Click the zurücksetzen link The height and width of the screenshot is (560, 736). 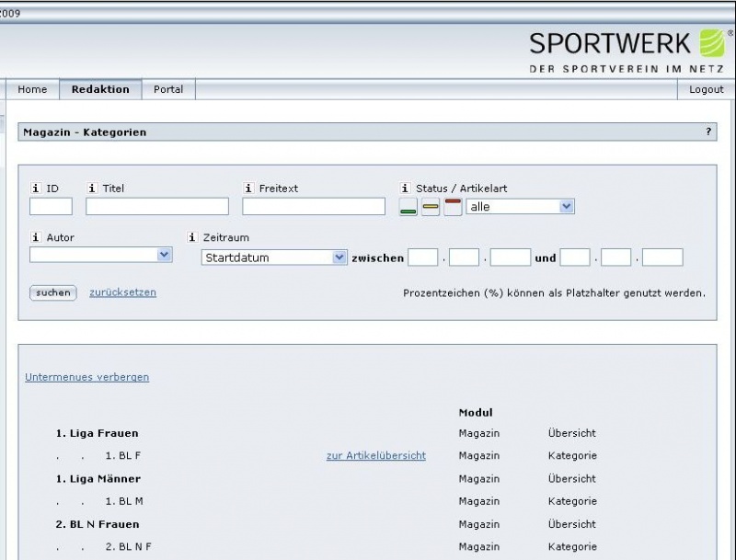coord(122,292)
